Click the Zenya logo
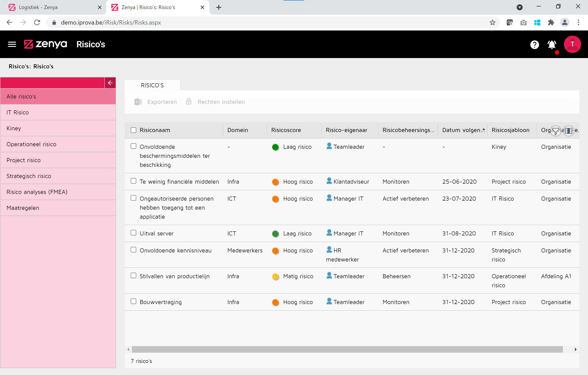This screenshot has width=588, height=375. tap(45, 44)
